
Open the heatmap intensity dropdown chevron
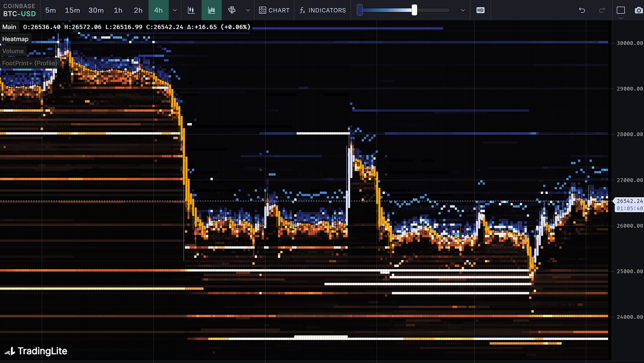pyautogui.click(x=462, y=10)
